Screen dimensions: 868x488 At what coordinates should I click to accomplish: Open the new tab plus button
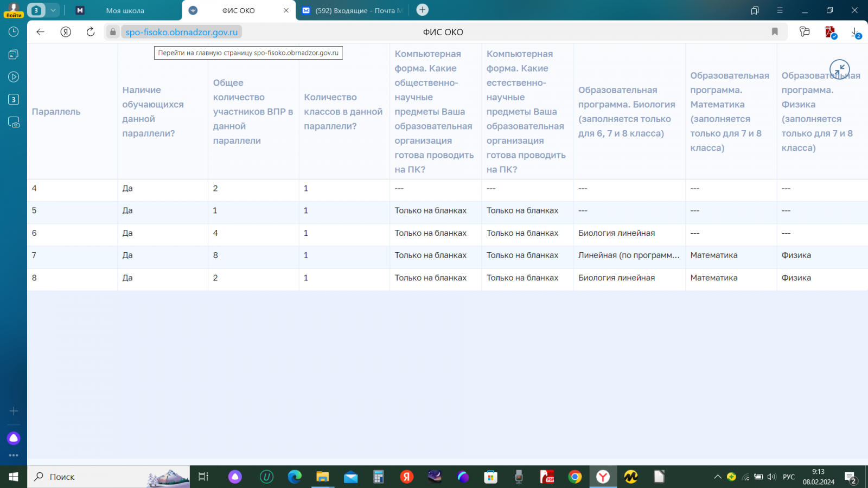tap(422, 10)
